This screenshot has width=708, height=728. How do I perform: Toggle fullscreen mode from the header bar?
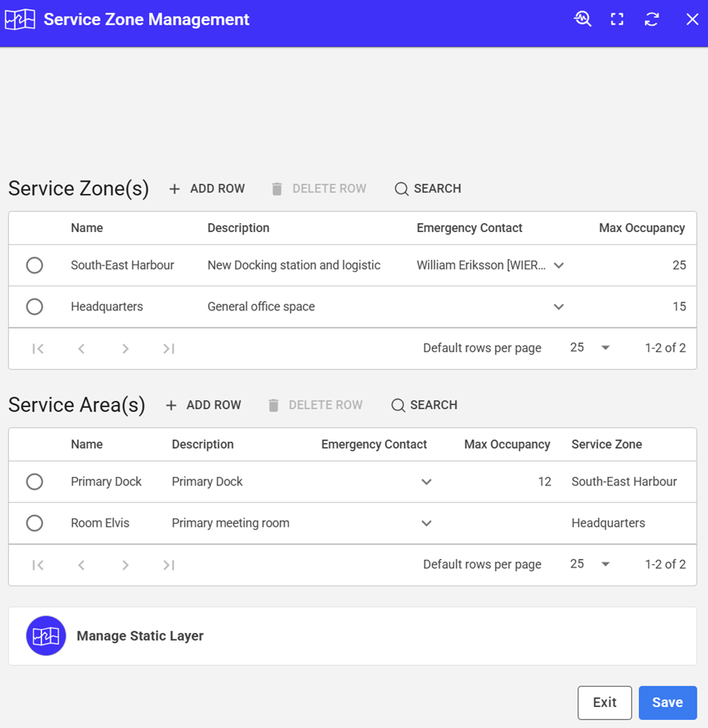pos(617,20)
